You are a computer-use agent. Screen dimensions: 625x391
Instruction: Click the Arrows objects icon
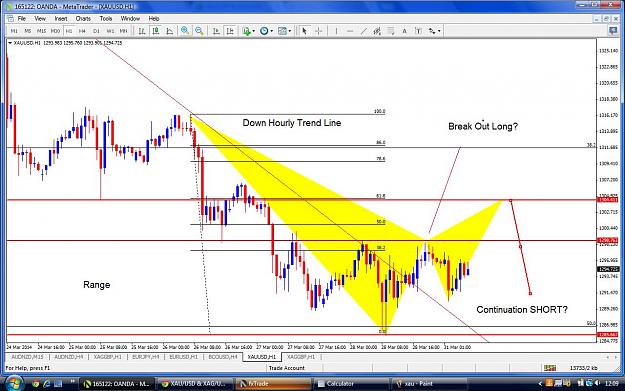click(x=432, y=31)
